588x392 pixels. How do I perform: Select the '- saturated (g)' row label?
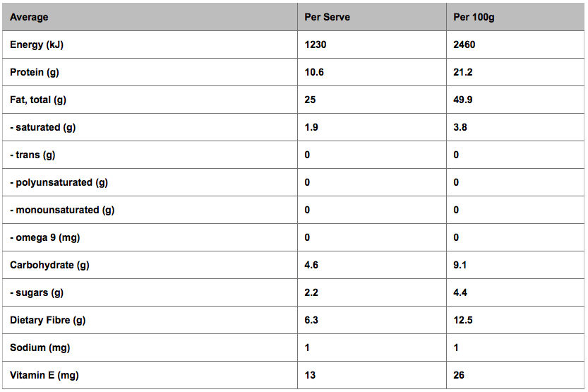point(43,128)
